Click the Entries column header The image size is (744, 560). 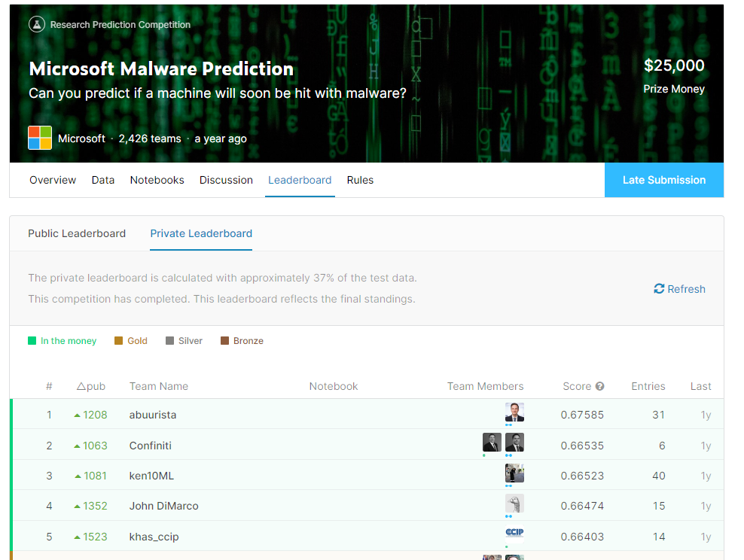tap(648, 386)
